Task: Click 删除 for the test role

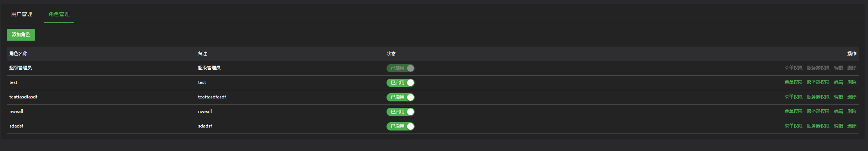Action: coord(852,82)
